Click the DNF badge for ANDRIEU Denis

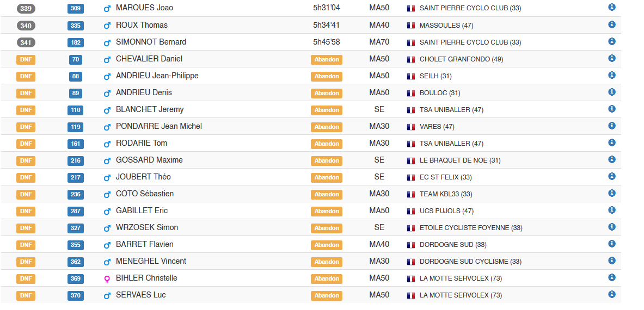point(26,93)
